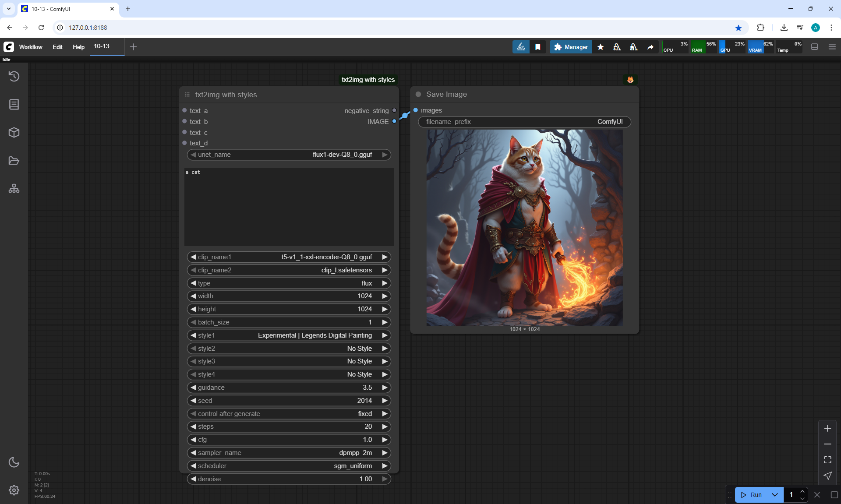Image resolution: width=841 pixels, height=504 pixels.
Task: Toggle dark theme moon icon
Action: pyautogui.click(x=14, y=462)
